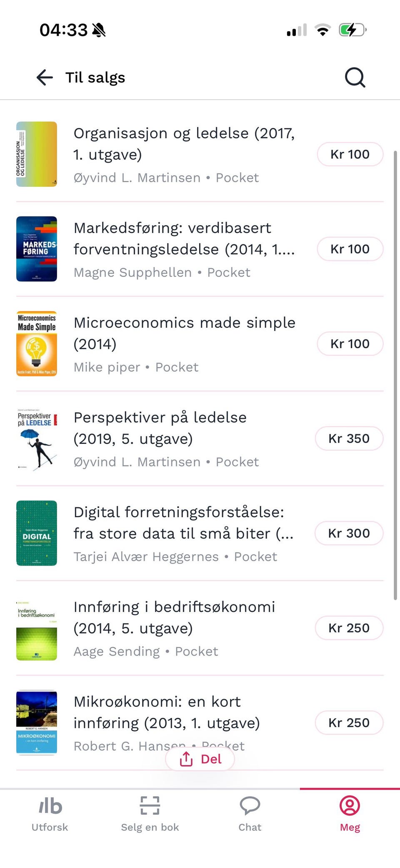This screenshot has width=400, height=868.
Task: Open Mikroøkonomi: en kort innføring listing
Action: point(167,712)
